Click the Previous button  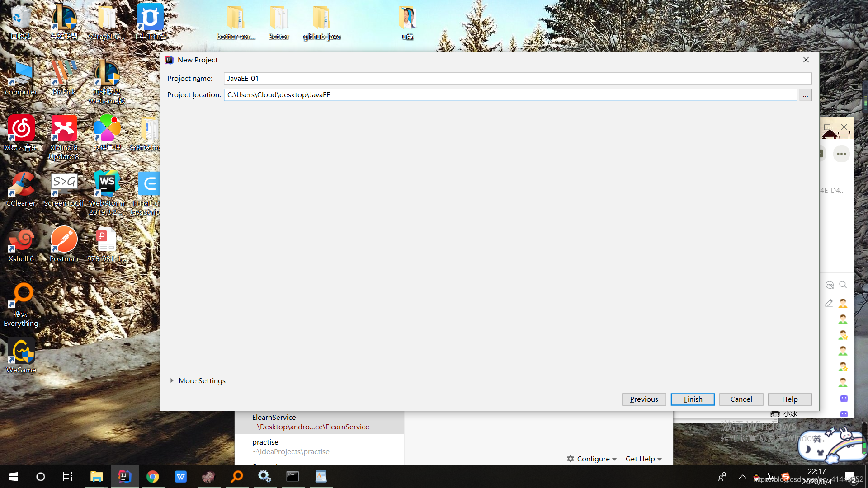[x=643, y=399]
